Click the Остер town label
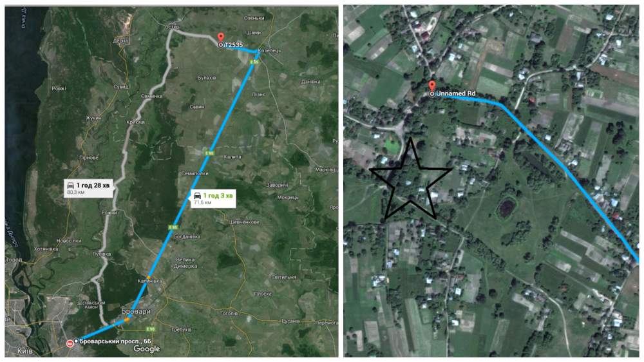 point(172,26)
